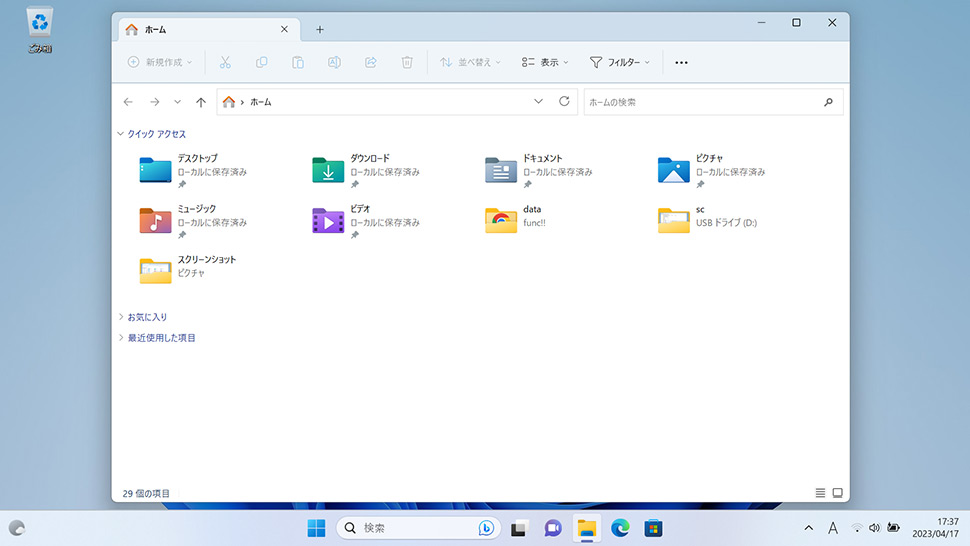Click the home icon in address bar
The height and width of the screenshot is (546, 970).
coord(229,102)
